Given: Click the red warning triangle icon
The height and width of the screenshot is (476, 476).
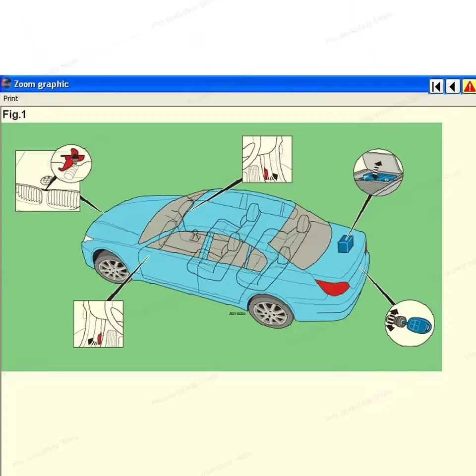Looking at the screenshot, I should [x=470, y=86].
